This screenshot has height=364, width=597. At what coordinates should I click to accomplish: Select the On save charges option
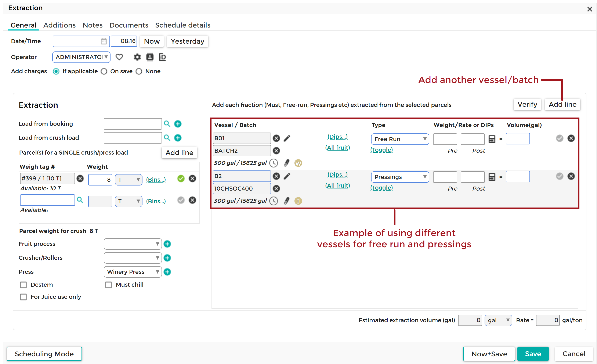(104, 71)
